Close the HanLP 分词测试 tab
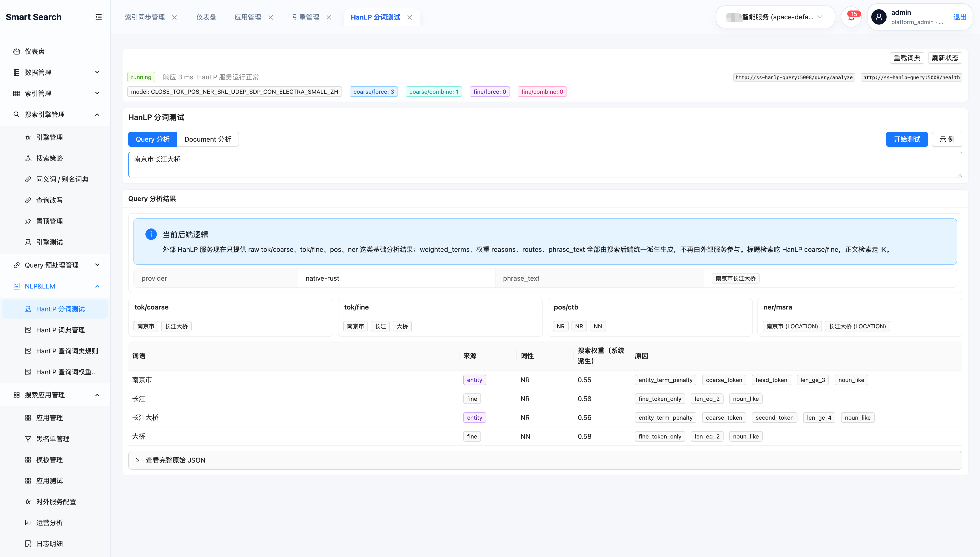This screenshot has width=980, height=557. (409, 17)
